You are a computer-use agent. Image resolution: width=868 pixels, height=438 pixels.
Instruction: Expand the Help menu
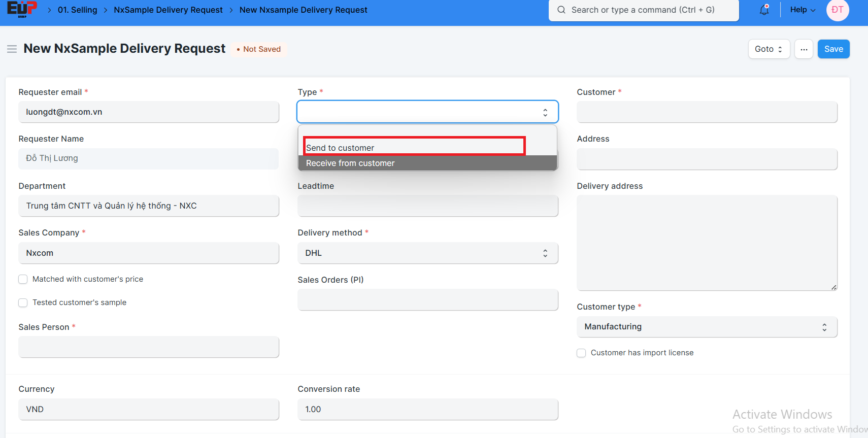(802, 10)
